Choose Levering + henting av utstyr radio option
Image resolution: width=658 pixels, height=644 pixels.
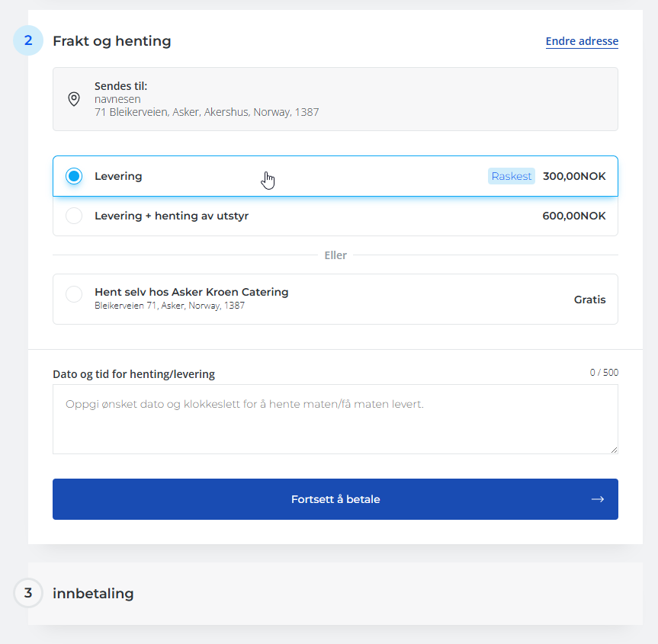click(x=74, y=216)
